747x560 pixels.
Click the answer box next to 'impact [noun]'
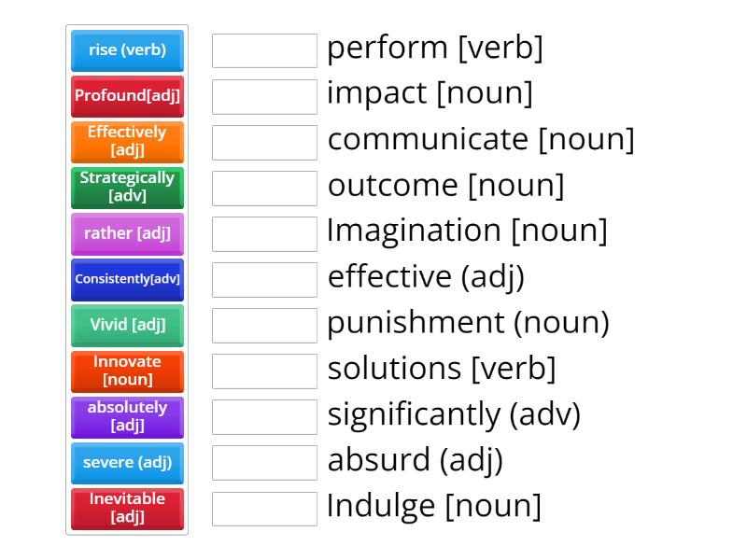pos(264,96)
